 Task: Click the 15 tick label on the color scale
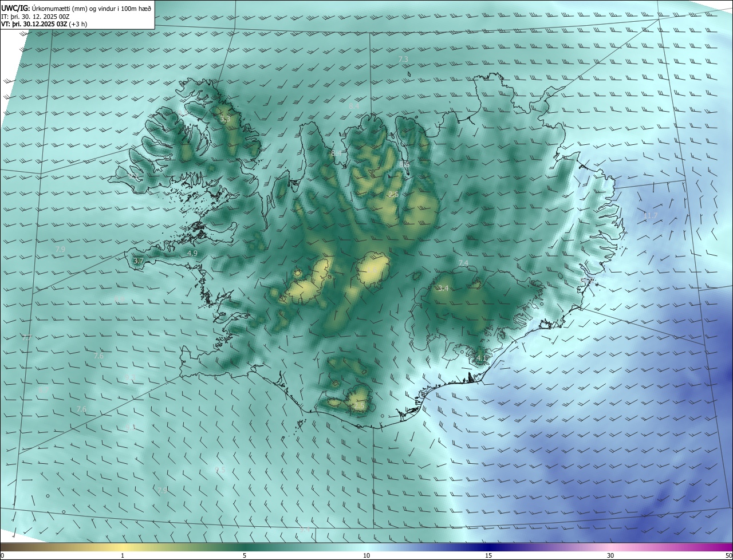tap(488, 555)
